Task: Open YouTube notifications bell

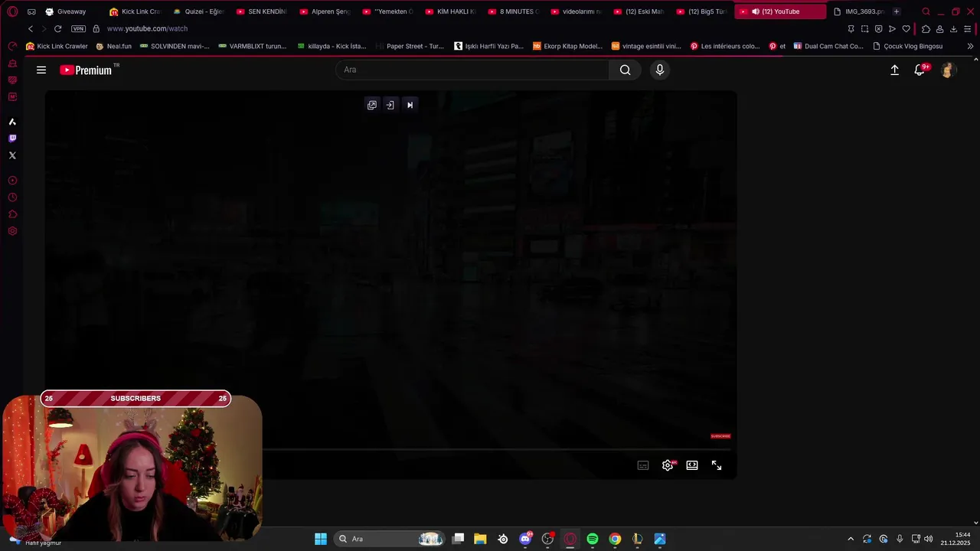Action: click(x=920, y=70)
